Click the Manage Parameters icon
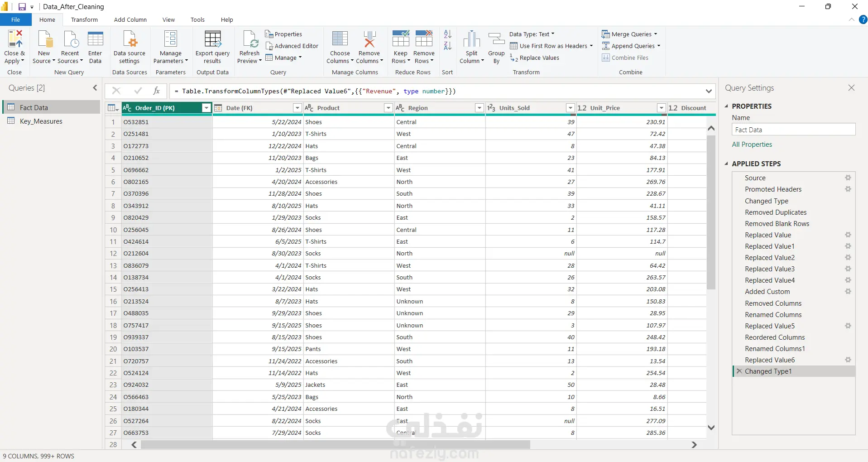This screenshot has width=868, height=462. [171, 39]
